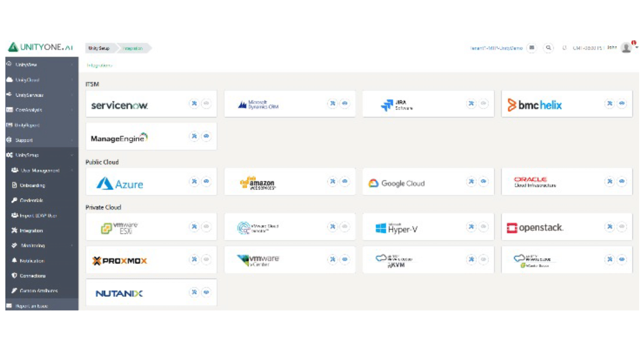
Task: Click Unity Setup in the breadcrumb
Action: click(x=98, y=48)
